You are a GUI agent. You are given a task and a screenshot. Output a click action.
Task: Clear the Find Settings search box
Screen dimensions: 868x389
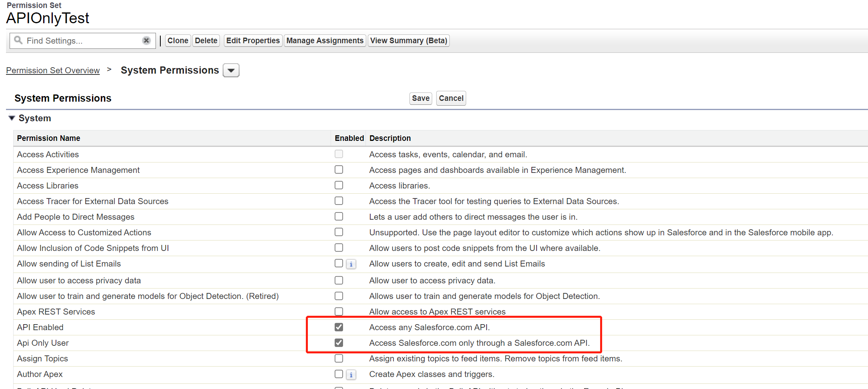146,40
